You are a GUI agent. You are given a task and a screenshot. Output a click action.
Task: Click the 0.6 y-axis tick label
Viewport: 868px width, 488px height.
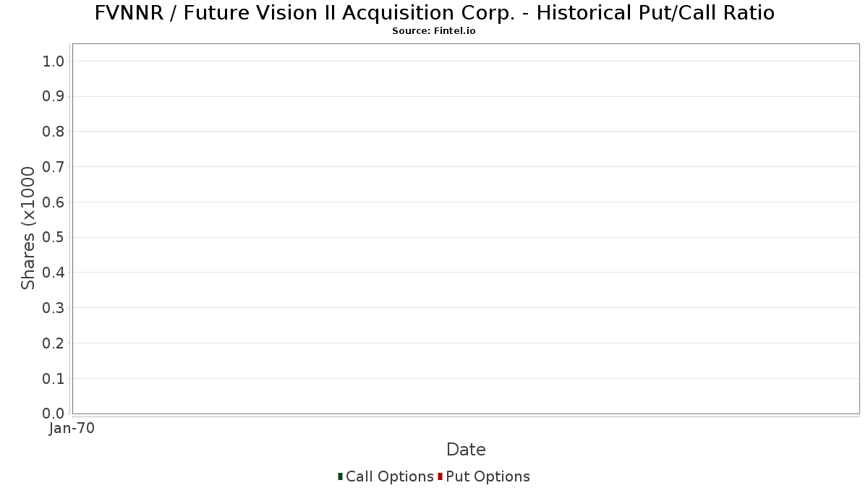pyautogui.click(x=54, y=202)
